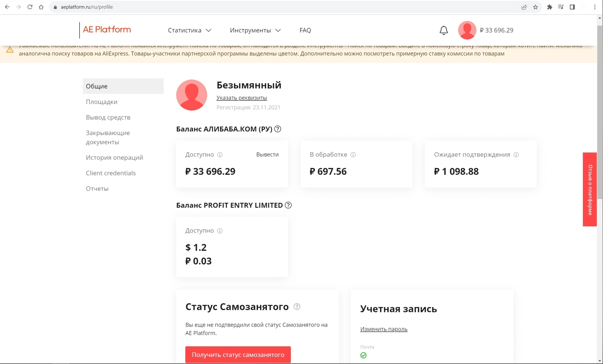603x364 pixels.
Task: Click the ₽ 697.56 amount in В обработке
Action: [x=328, y=171]
